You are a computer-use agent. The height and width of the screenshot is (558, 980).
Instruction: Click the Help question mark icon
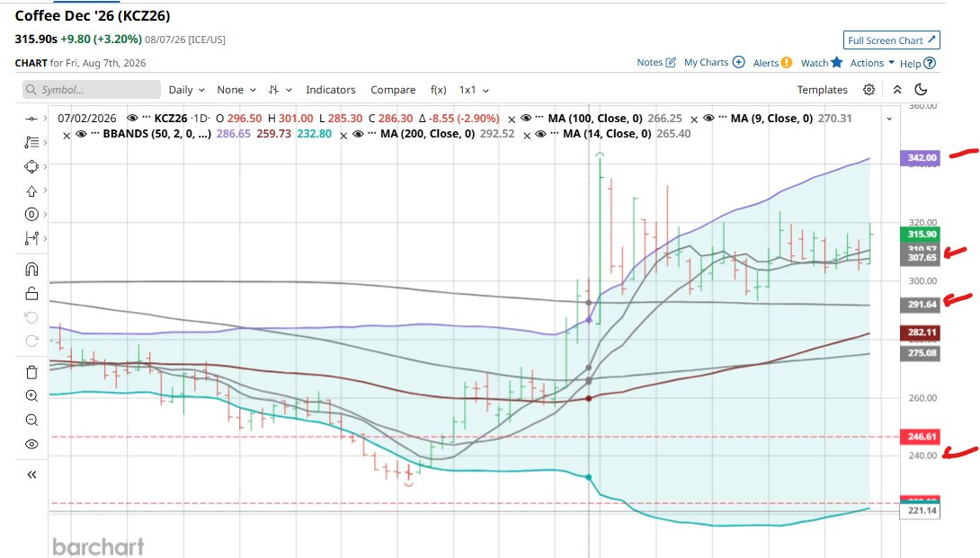[x=930, y=63]
